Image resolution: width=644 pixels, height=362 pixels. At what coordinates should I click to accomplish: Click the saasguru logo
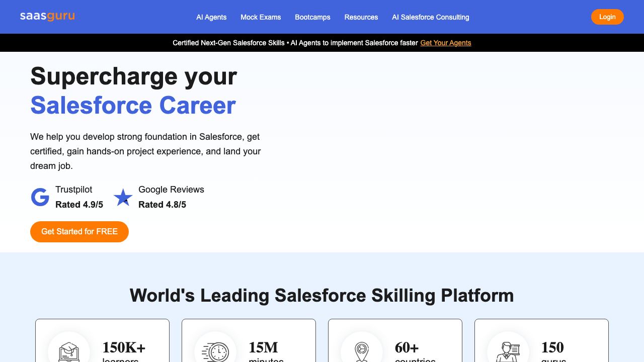click(47, 16)
